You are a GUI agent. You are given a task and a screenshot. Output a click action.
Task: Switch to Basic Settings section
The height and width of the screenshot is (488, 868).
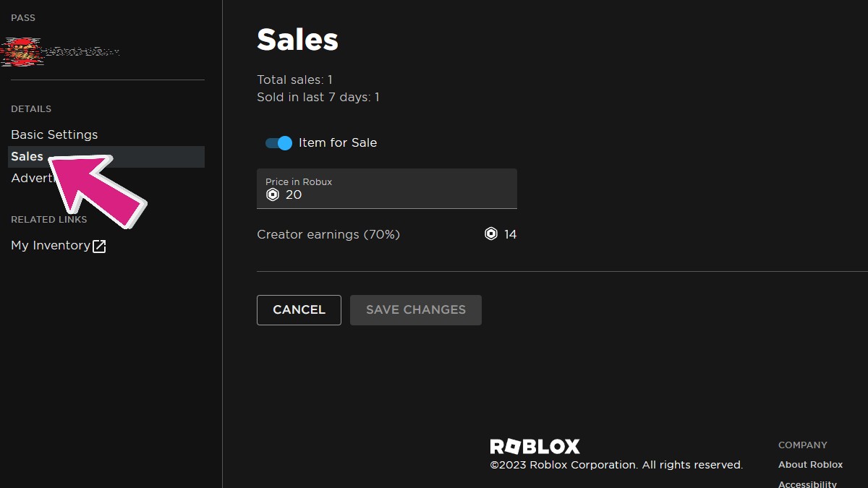(54, 134)
